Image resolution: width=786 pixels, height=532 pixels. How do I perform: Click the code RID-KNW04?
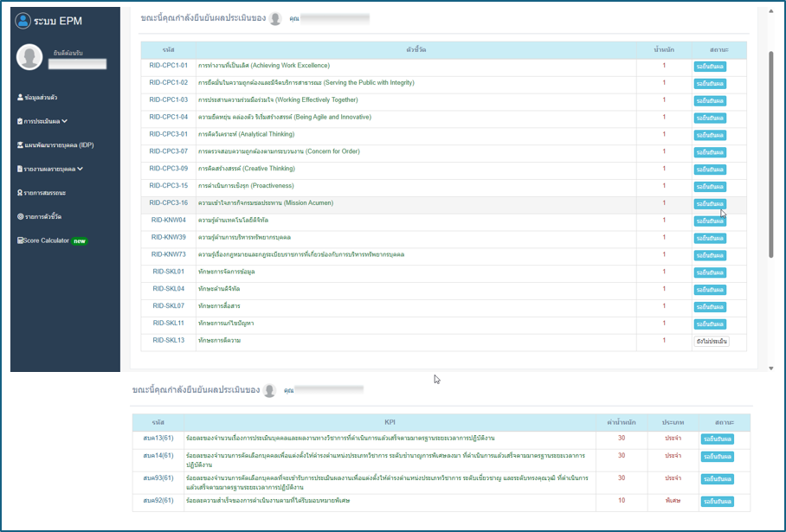169,220
